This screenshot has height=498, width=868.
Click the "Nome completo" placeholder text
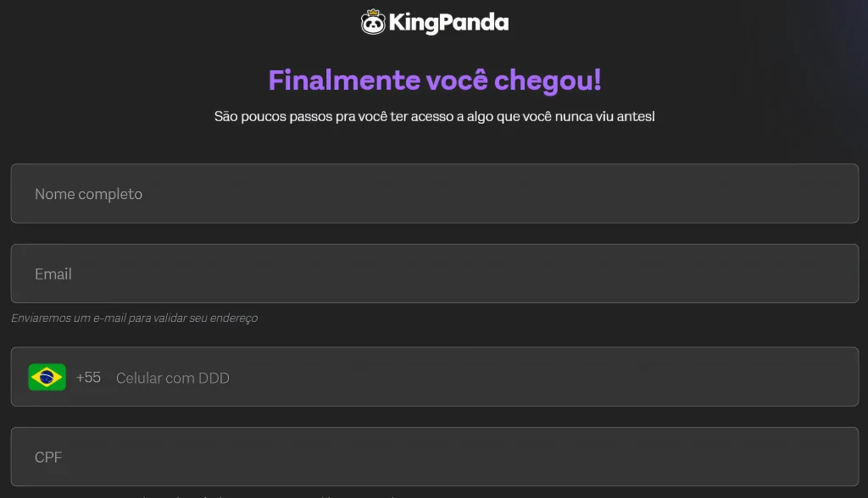(x=88, y=194)
